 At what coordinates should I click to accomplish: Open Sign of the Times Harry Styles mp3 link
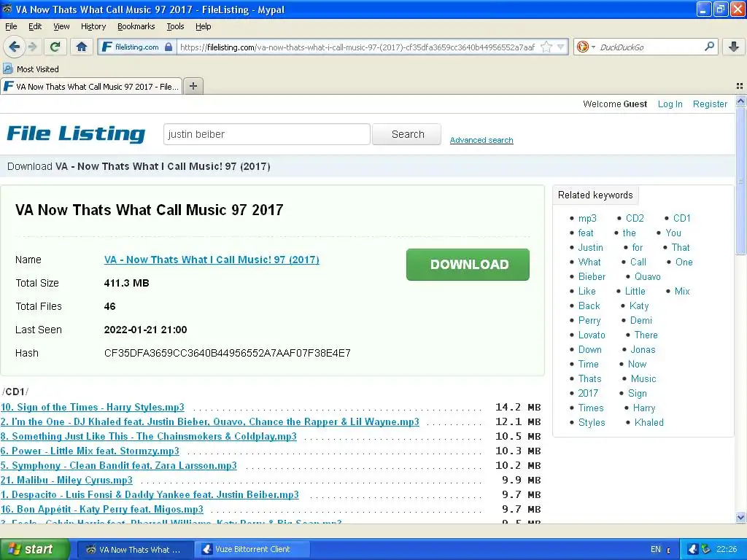point(93,407)
